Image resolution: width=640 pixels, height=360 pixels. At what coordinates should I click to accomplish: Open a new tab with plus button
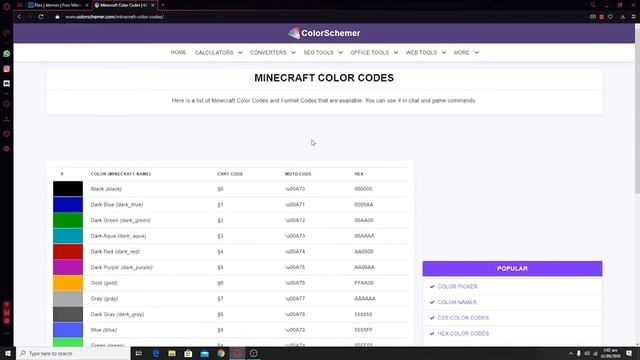162,5
